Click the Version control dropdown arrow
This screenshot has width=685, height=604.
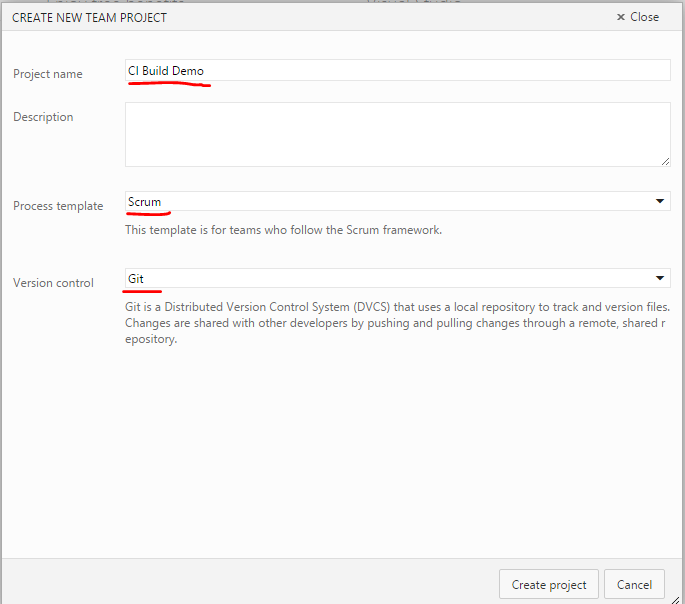tap(660, 278)
